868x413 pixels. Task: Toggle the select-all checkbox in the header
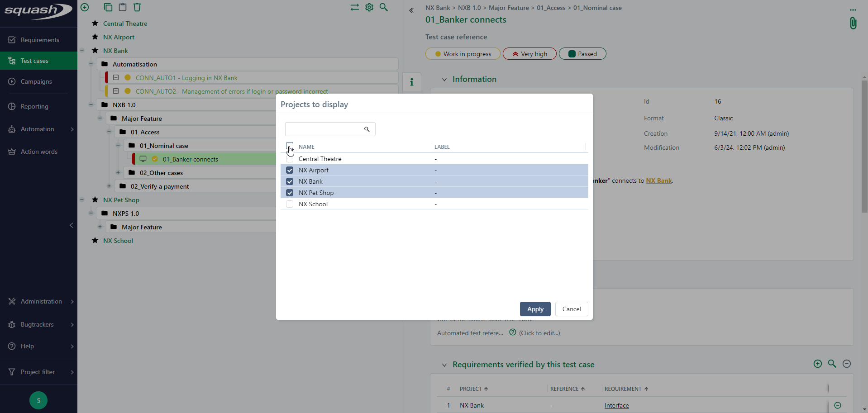[x=290, y=146]
